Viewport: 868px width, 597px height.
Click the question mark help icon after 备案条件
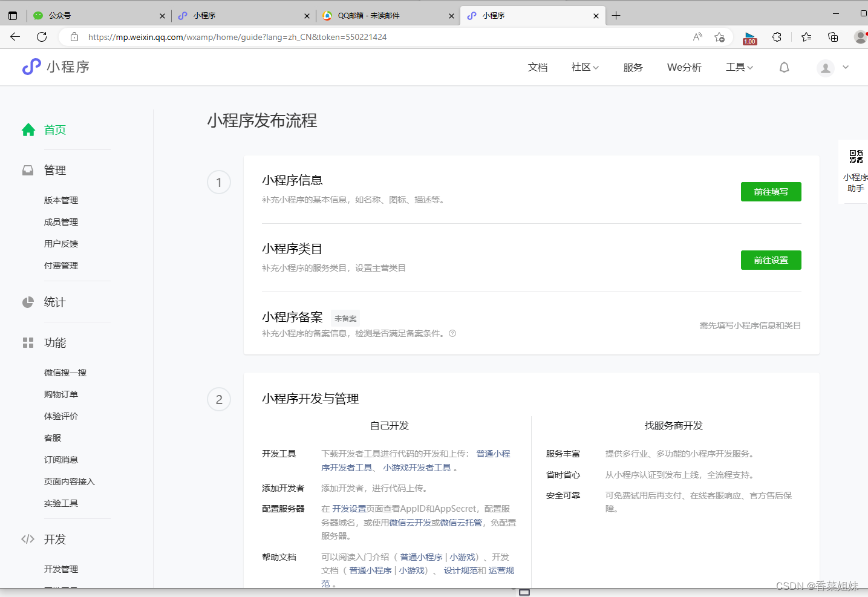tap(452, 333)
